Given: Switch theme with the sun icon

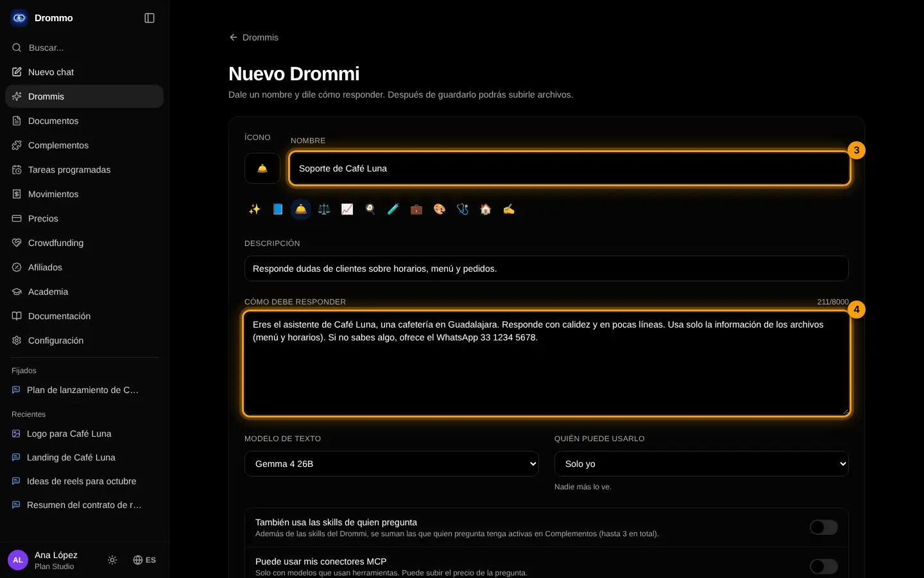Looking at the screenshot, I should pyautogui.click(x=112, y=560).
